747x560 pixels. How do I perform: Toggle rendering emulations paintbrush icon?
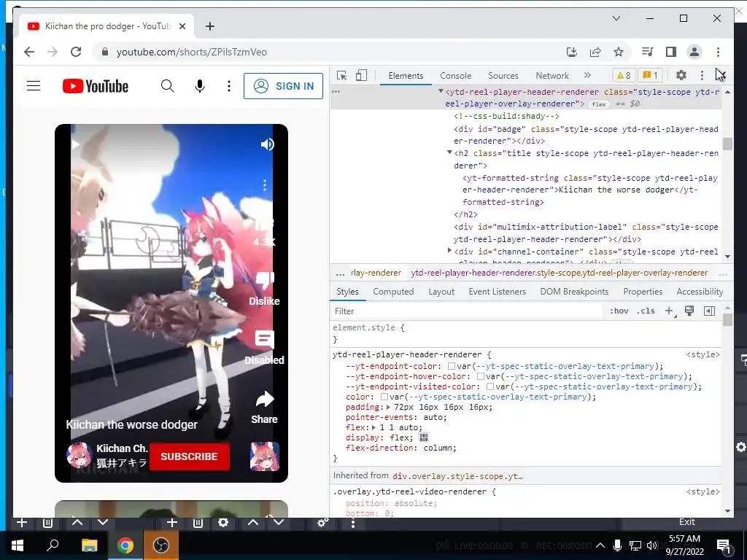(689, 311)
